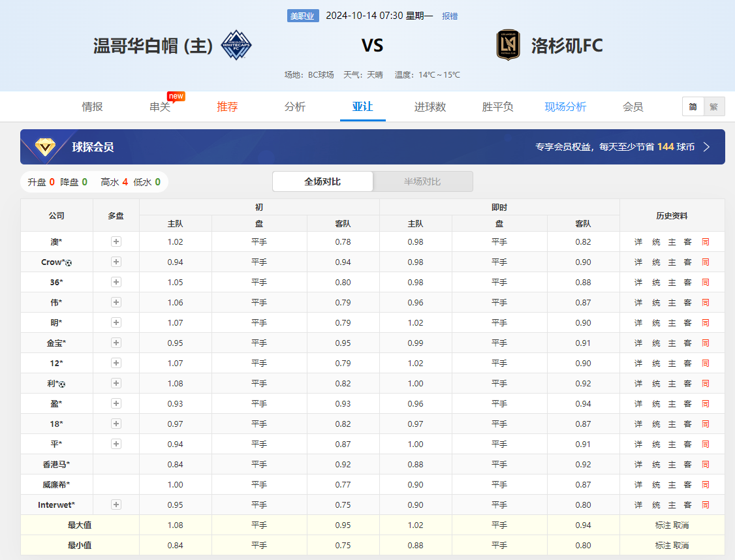This screenshot has height=560, width=735.
Task: Open the member banner right arrow
Action: (706, 147)
